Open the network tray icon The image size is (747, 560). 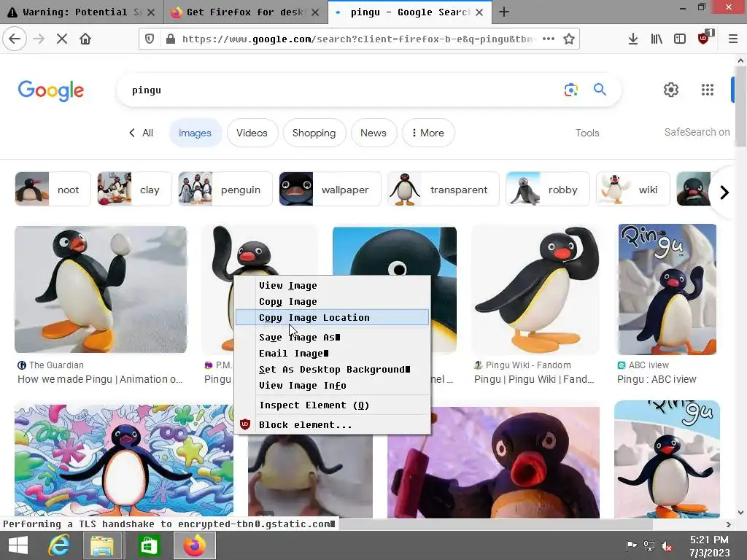coord(649,546)
